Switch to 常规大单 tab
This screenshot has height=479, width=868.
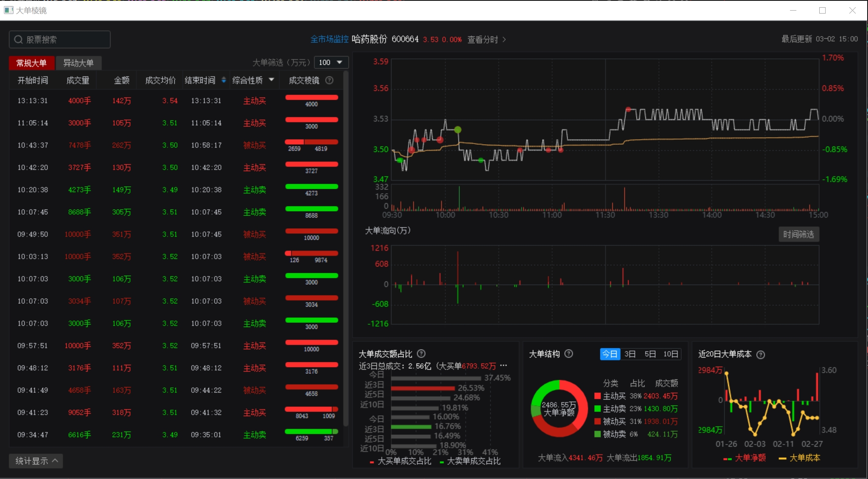click(31, 63)
